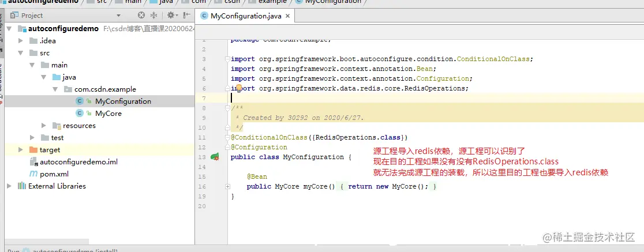
Task: Collapse the main folder
Action: pos(32,65)
